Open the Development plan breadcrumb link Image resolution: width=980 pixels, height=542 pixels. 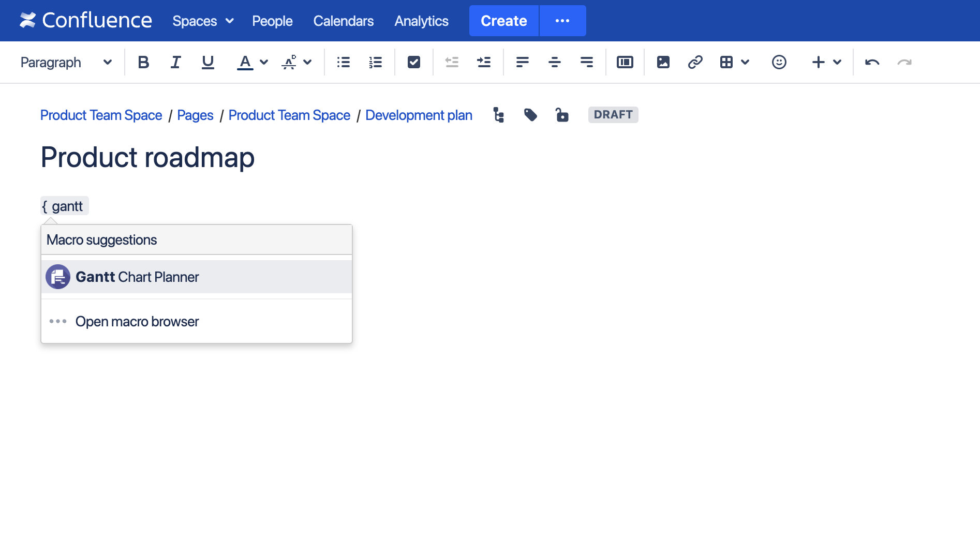tap(419, 115)
